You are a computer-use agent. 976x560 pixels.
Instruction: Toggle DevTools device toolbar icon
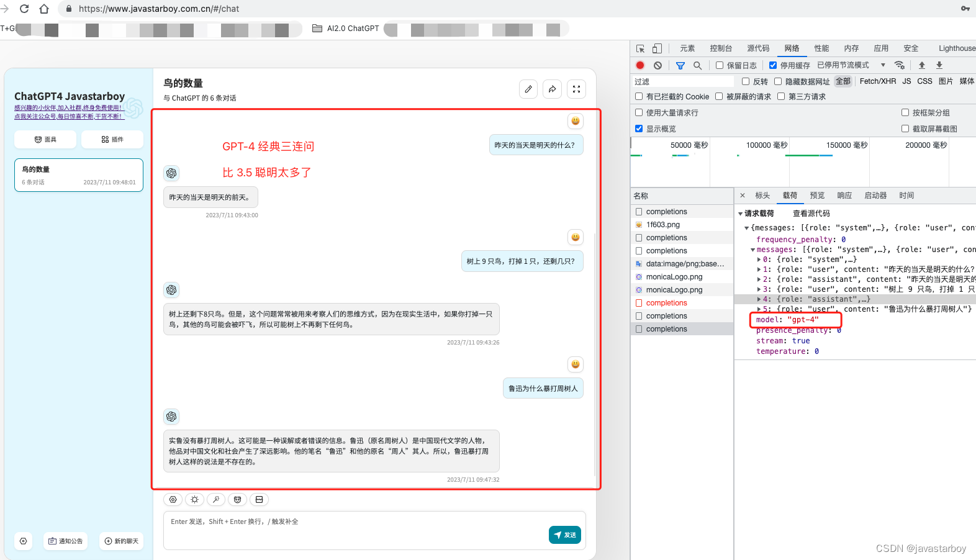point(657,48)
